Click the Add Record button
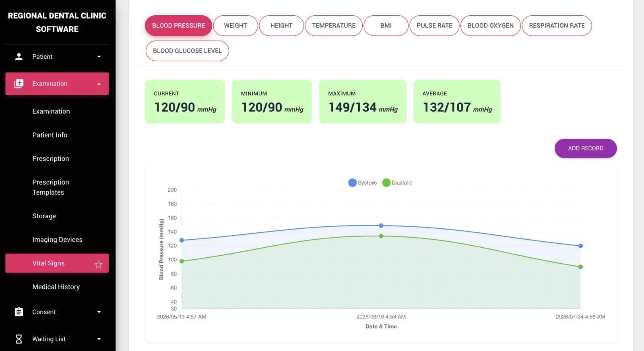The width and height of the screenshot is (644, 351). (586, 148)
